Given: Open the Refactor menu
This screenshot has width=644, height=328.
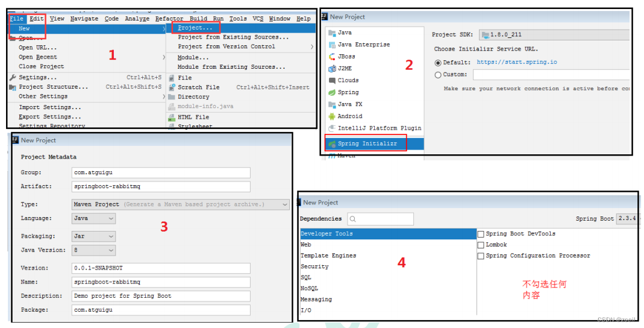Looking at the screenshot, I should 169,19.
